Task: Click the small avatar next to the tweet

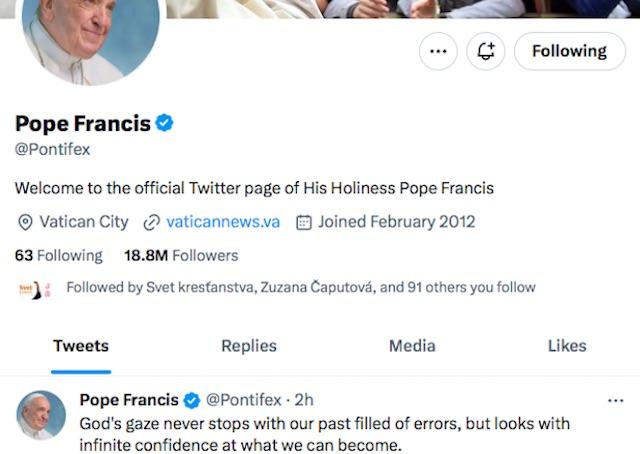Action: pyautogui.click(x=41, y=415)
